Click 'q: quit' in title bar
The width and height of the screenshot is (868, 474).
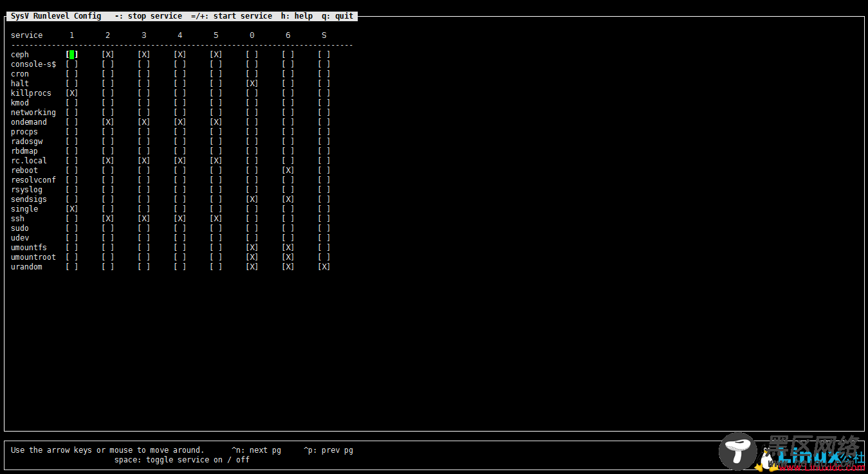click(x=338, y=16)
